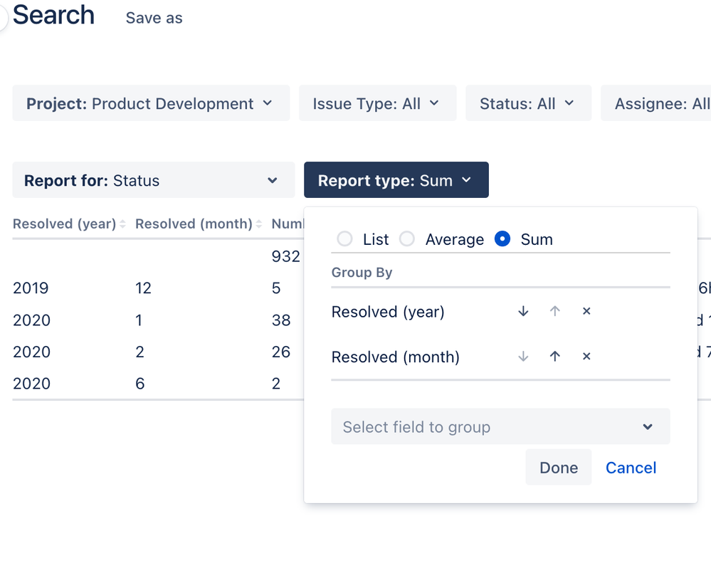Open the Select field to group dropdown
The height and width of the screenshot is (588, 711).
click(x=500, y=427)
